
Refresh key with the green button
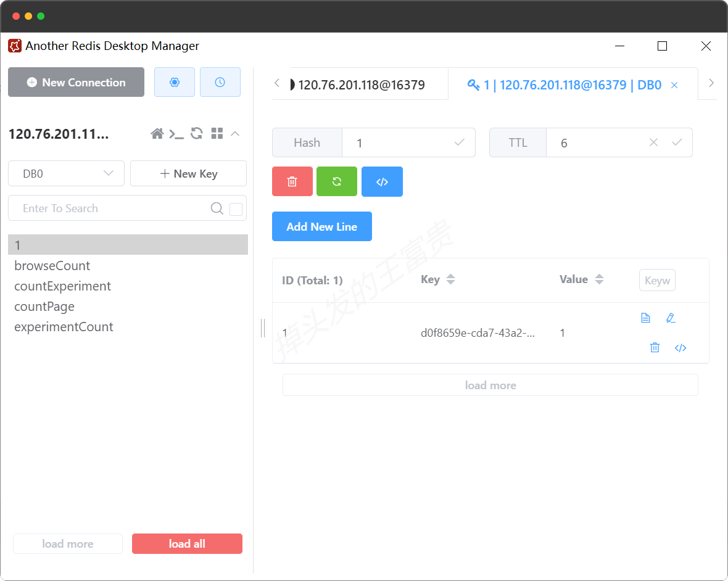coord(337,181)
